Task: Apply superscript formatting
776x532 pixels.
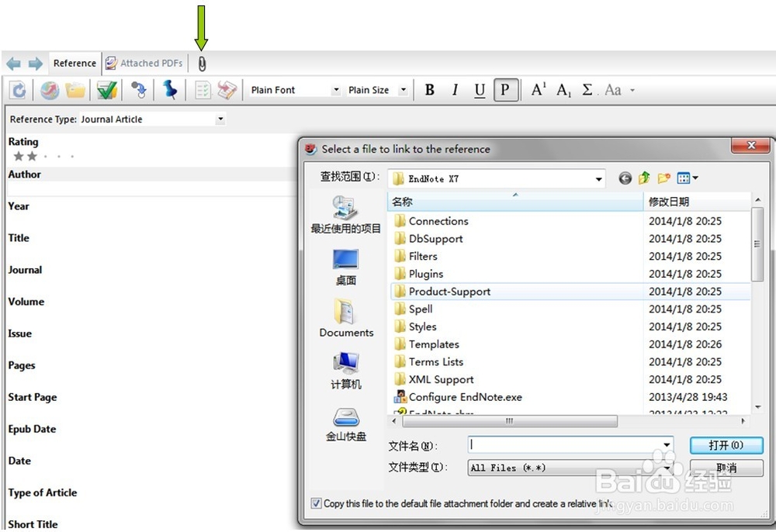Action: [x=539, y=89]
